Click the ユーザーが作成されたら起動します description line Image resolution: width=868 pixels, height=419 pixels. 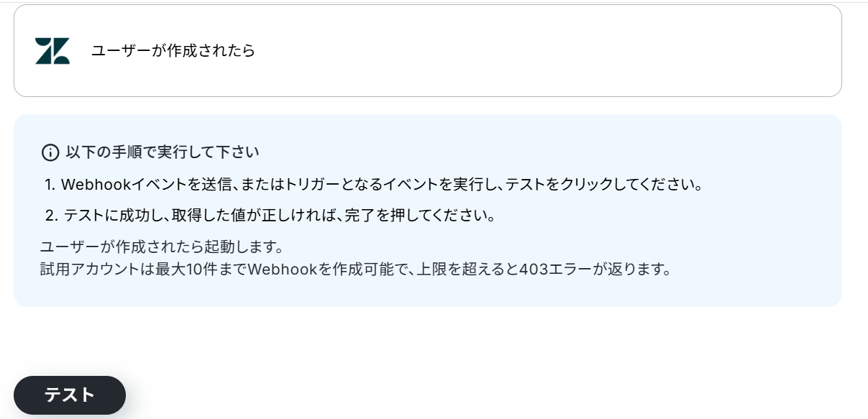pyautogui.click(x=160, y=247)
